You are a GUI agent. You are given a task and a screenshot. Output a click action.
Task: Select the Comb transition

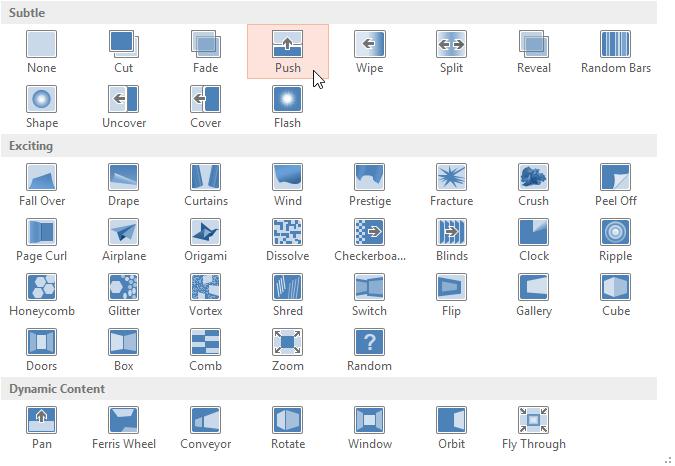tap(205, 350)
